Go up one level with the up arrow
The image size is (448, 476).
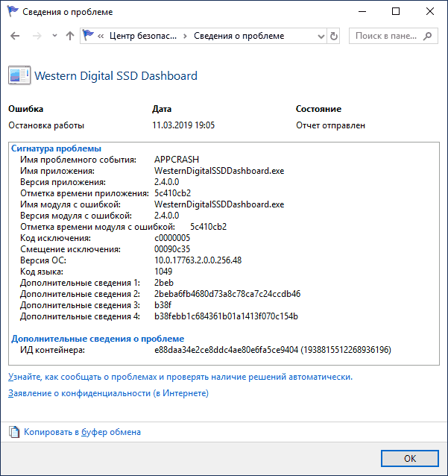click(70, 36)
